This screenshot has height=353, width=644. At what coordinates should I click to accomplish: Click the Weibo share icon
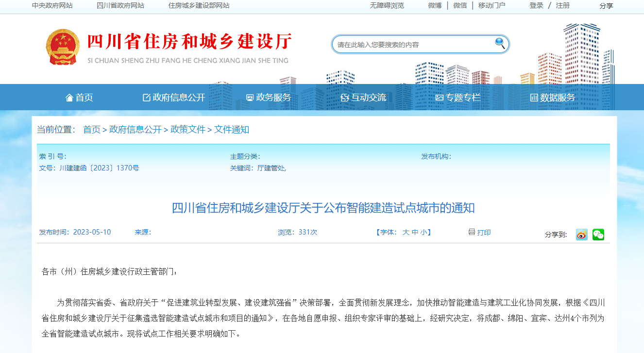[x=581, y=235]
